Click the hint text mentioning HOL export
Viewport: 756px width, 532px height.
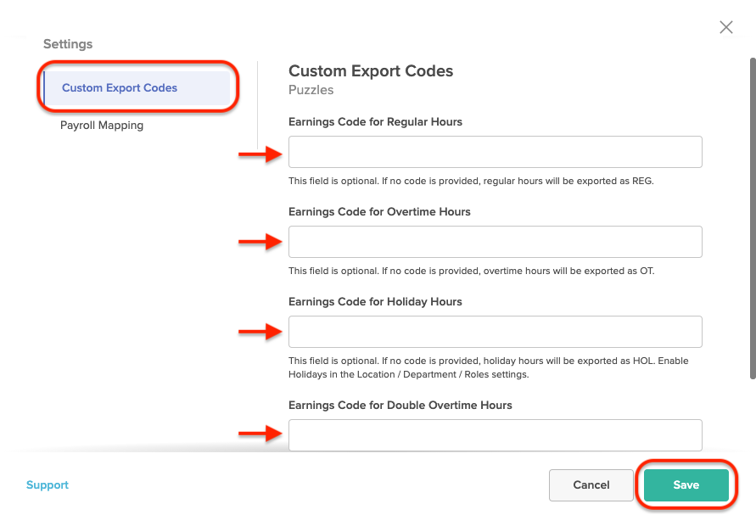[489, 367]
